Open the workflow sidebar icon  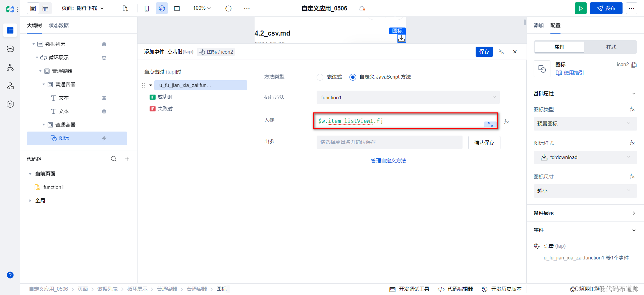10,67
